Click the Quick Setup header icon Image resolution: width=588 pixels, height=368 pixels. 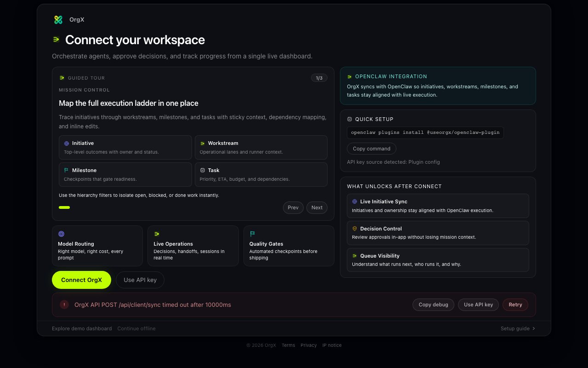[x=350, y=119]
